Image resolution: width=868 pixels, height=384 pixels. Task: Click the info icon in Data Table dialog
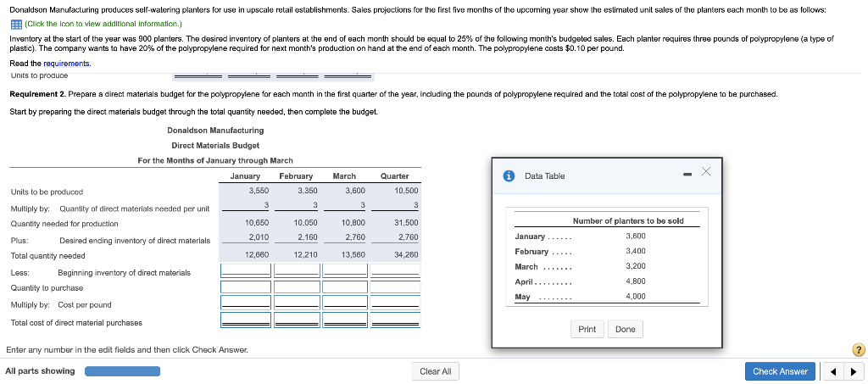(x=508, y=176)
